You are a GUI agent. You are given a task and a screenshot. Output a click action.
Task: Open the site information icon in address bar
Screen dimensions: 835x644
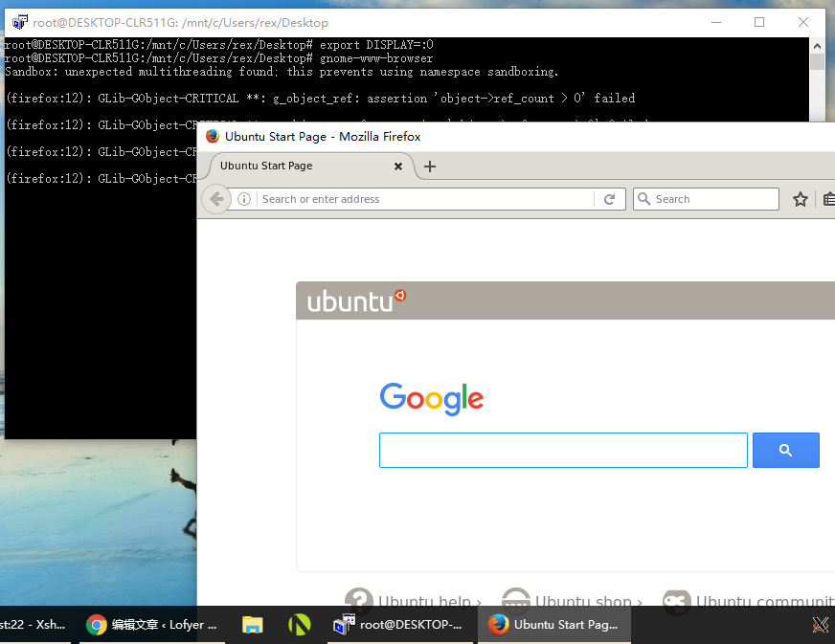tap(244, 199)
